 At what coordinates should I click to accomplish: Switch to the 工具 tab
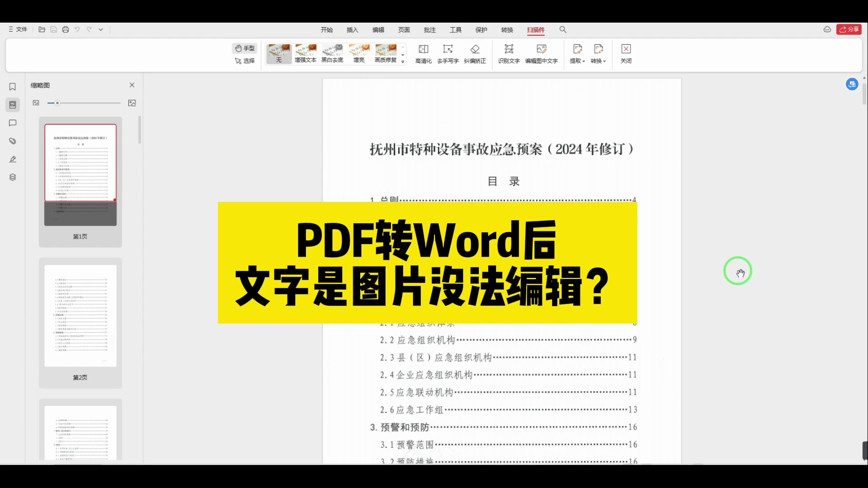pyautogui.click(x=456, y=30)
